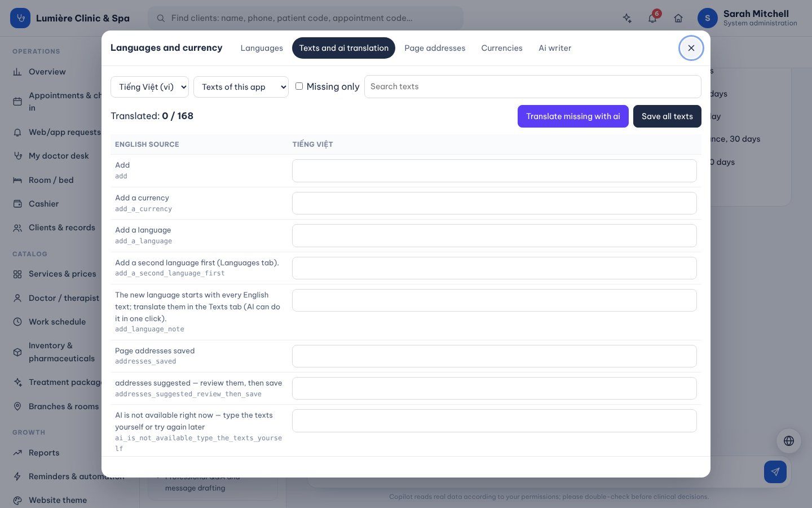Click the Services & prices grid icon
812x508 pixels.
pyautogui.click(x=17, y=274)
